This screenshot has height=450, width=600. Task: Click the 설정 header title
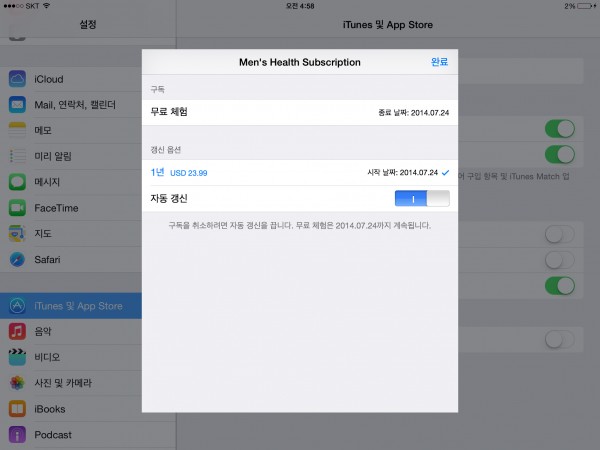(x=88, y=24)
